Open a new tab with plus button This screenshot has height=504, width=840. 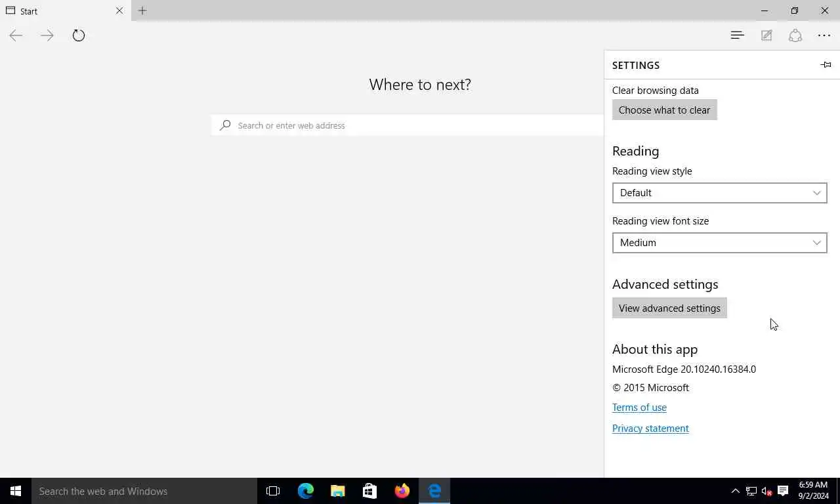pyautogui.click(x=142, y=10)
